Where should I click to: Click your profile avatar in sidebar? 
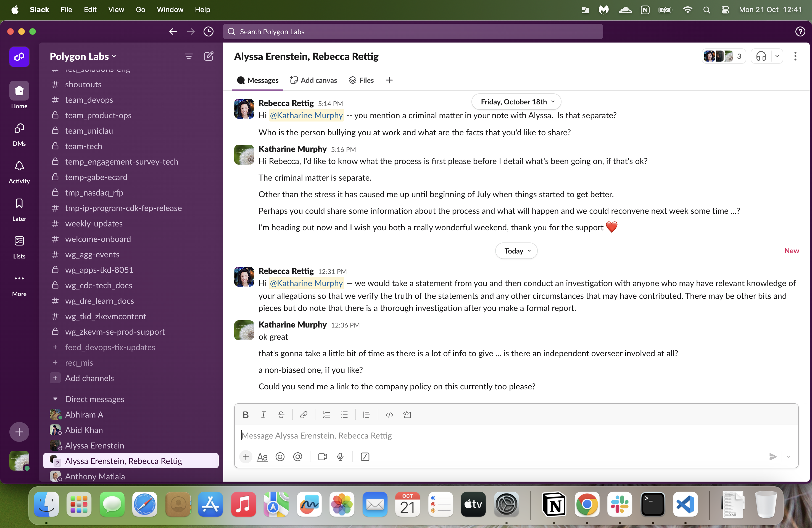point(19,461)
